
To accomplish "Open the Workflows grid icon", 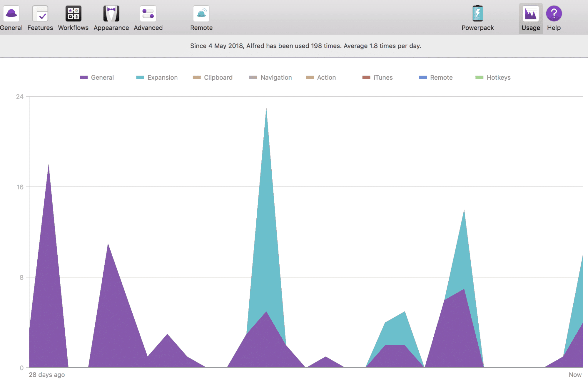I will pyautogui.click(x=73, y=14).
